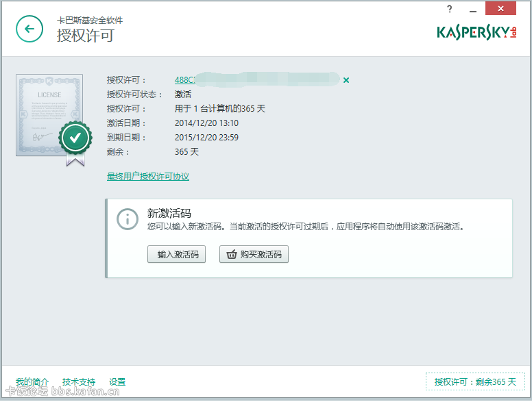This screenshot has width=532, height=402.
Task: Open the 我的简介 link
Action: point(32,382)
